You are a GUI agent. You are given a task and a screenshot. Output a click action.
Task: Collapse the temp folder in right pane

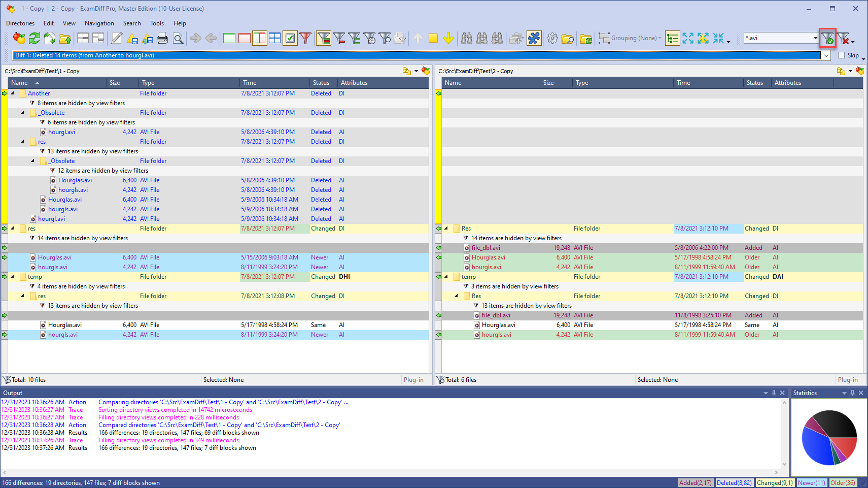446,277
